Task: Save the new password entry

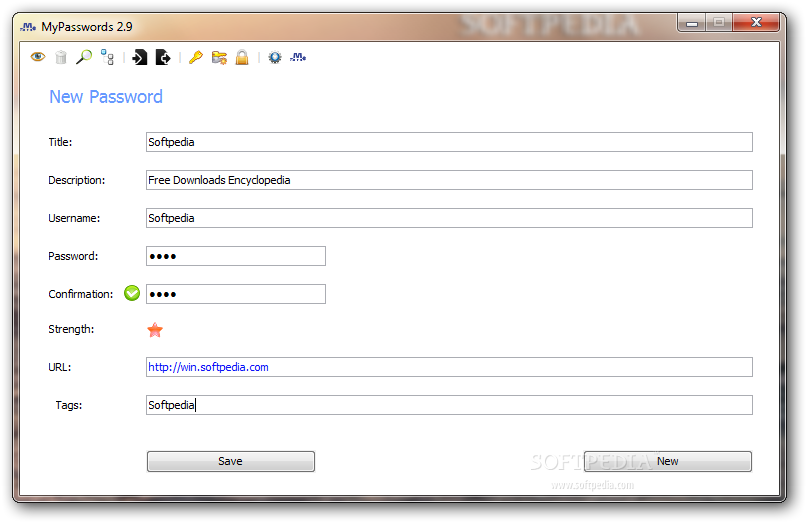Action: pyautogui.click(x=231, y=461)
